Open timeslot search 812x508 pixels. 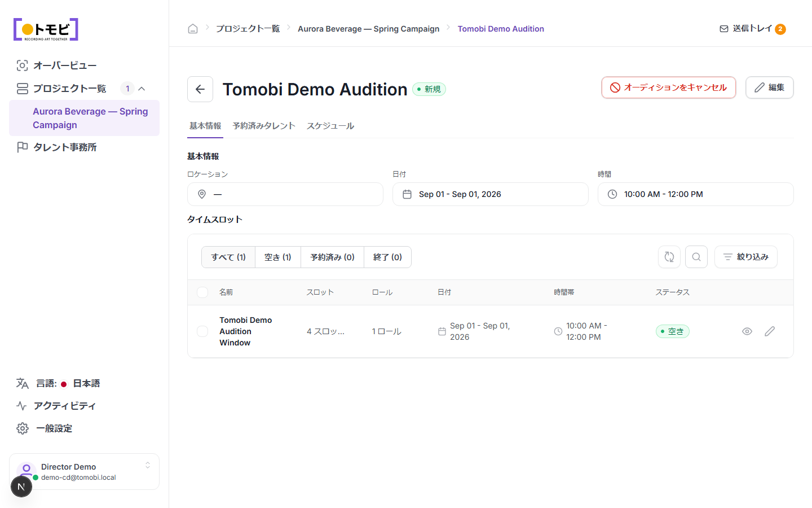696,257
